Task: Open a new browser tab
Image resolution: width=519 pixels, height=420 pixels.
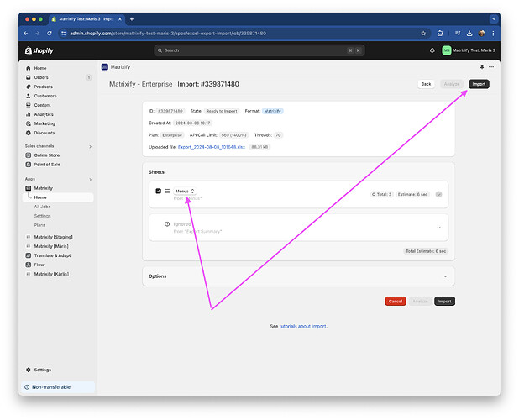Action: tap(132, 19)
